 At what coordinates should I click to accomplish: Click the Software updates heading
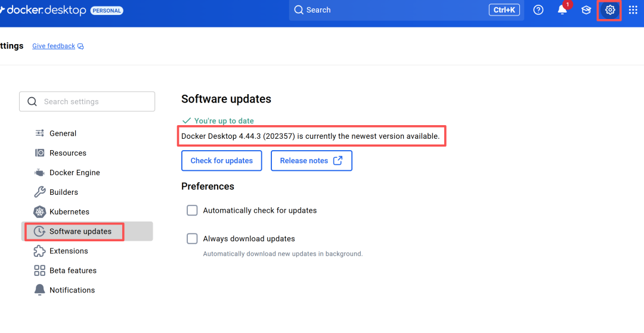tap(227, 99)
